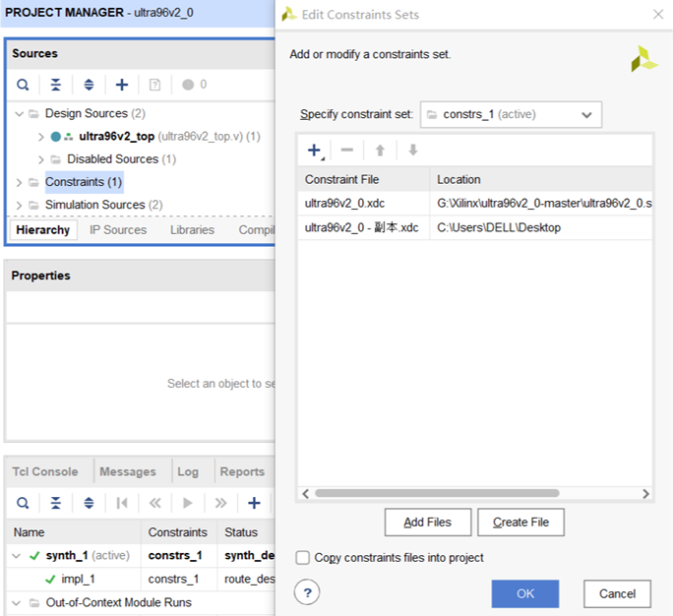Expand the ultra96v2_top source node

pos(40,137)
